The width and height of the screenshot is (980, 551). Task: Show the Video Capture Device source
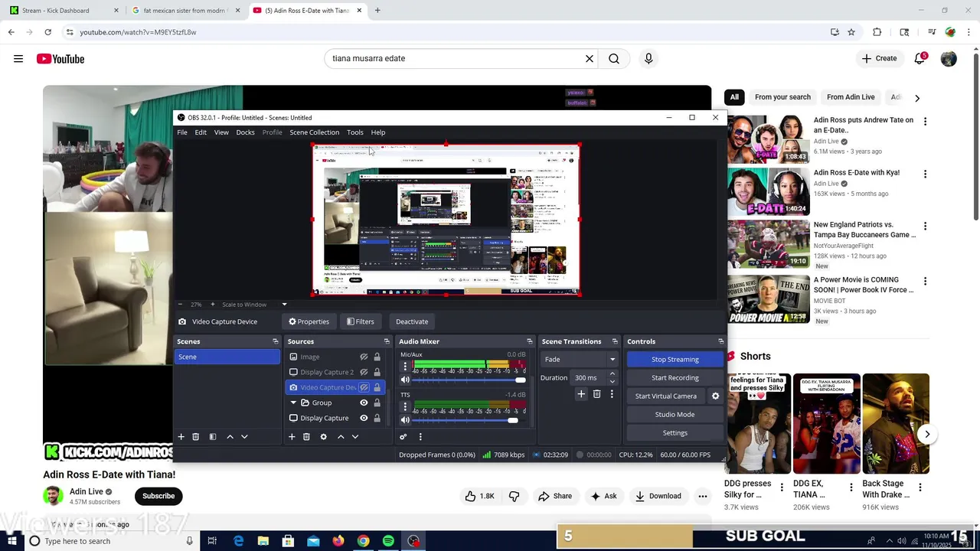tap(364, 387)
